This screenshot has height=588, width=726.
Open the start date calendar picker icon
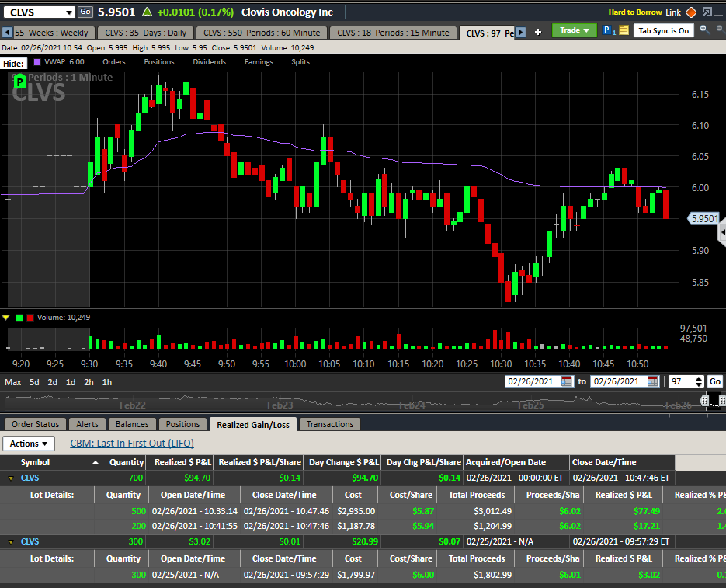coord(566,381)
